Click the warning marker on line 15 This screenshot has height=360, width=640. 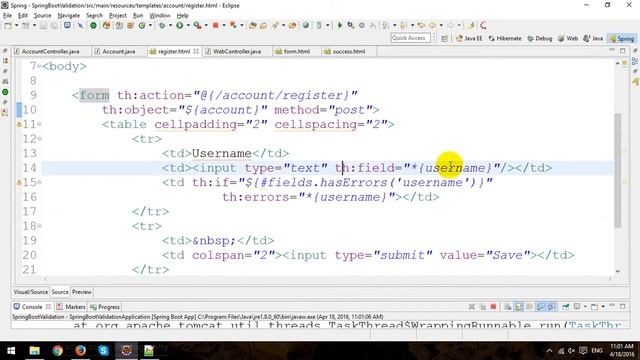pos(19,182)
